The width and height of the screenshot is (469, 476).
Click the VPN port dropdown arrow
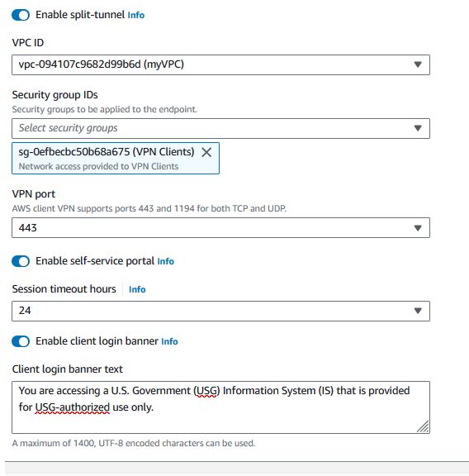coord(418,228)
